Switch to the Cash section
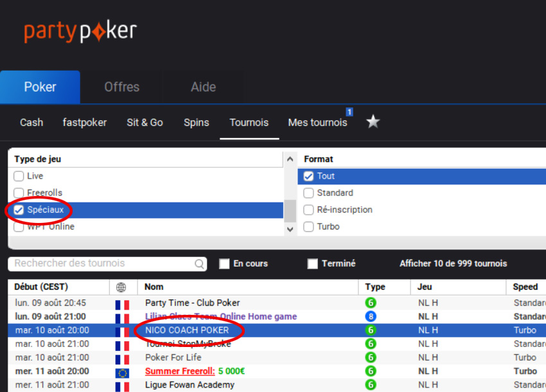This screenshot has height=392, width=546. click(31, 122)
